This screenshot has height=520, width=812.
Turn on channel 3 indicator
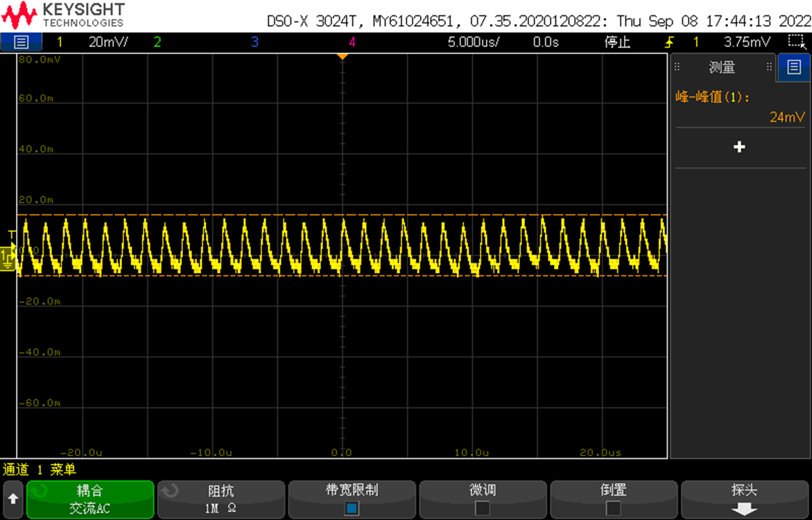coord(254,42)
